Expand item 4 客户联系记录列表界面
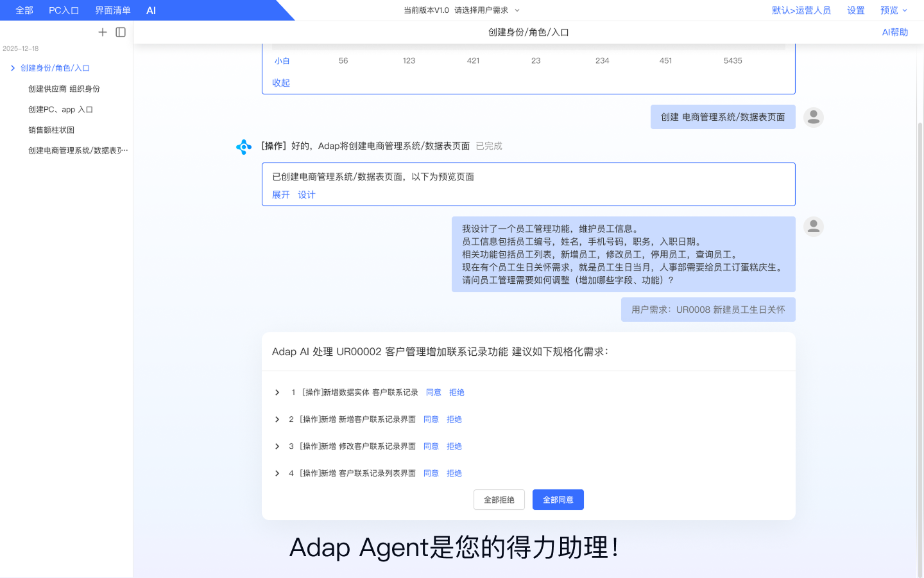This screenshot has height=578, width=924. [x=277, y=473]
